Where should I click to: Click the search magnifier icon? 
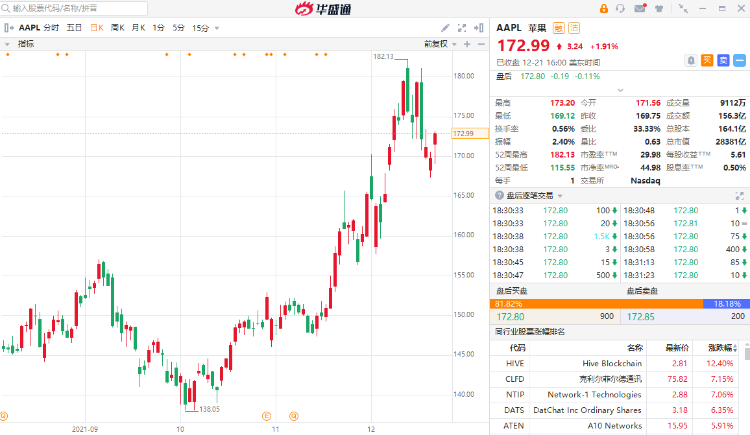(6, 8)
